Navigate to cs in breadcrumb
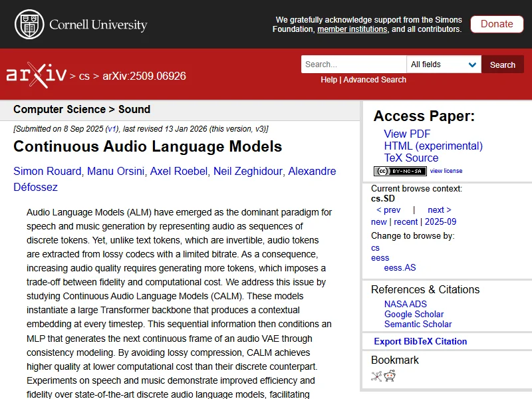Image resolution: width=532 pixels, height=399 pixels. coord(84,76)
